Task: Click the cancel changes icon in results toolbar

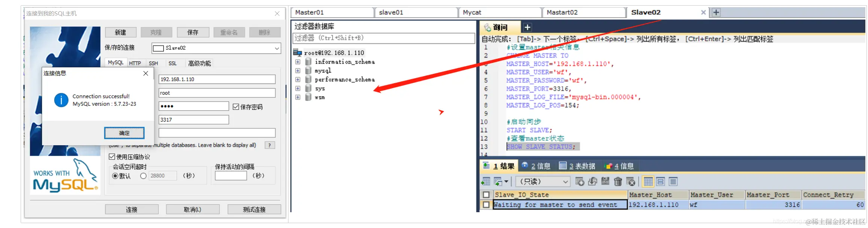Action: (x=631, y=182)
